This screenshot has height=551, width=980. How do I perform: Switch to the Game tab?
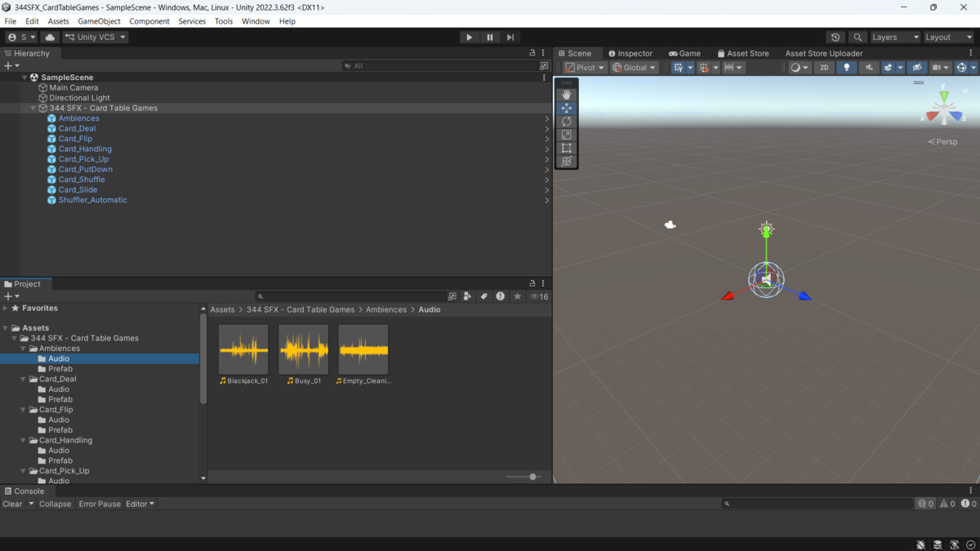pos(684,53)
